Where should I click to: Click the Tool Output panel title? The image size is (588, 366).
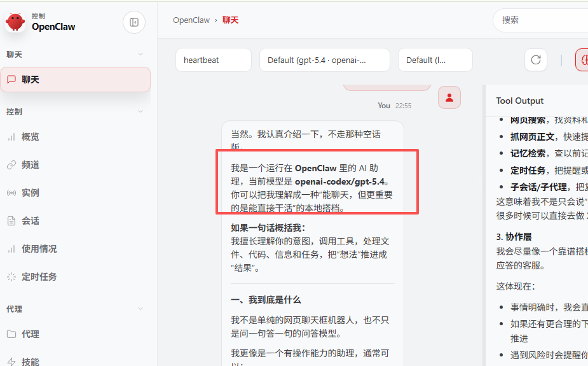point(520,101)
